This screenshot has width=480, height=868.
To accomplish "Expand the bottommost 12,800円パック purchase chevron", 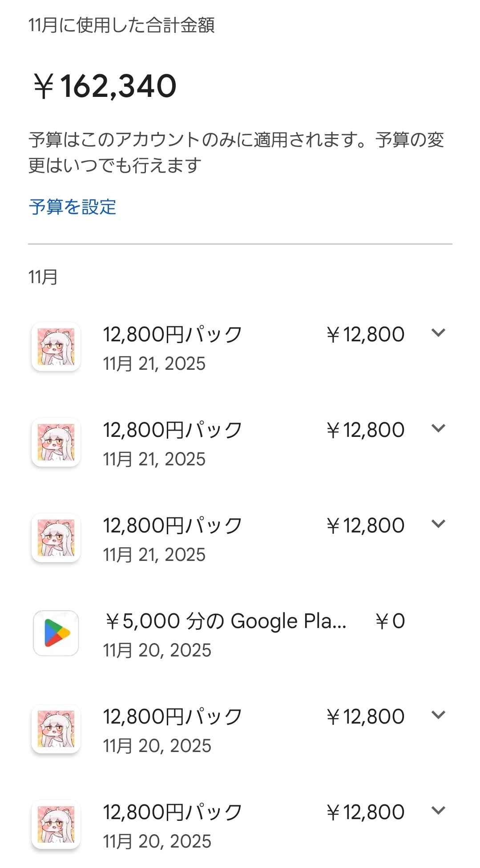I will tap(438, 811).
